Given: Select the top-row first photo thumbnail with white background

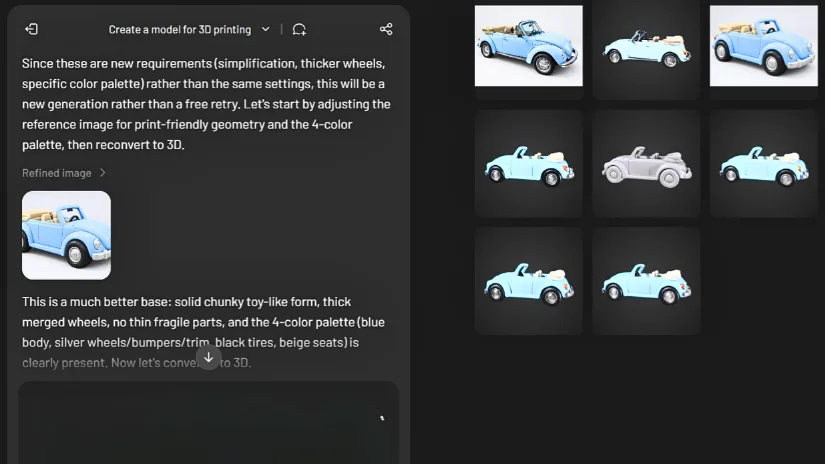Looking at the screenshot, I should 528,46.
